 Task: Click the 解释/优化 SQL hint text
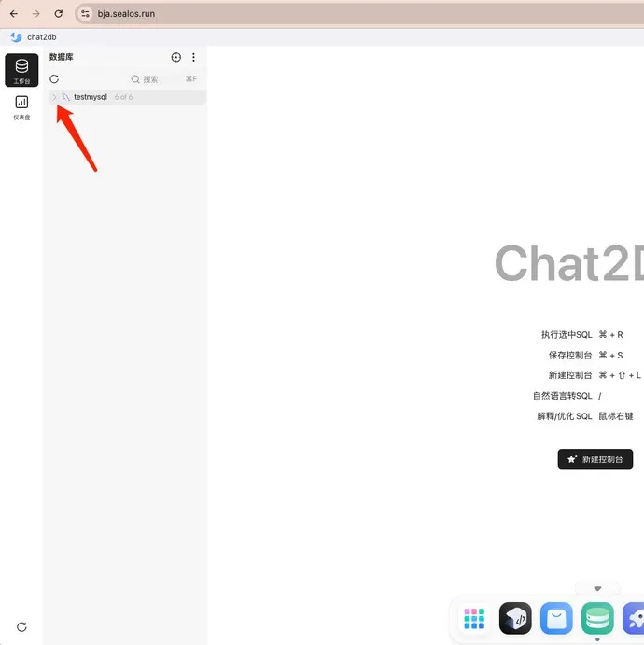click(565, 416)
